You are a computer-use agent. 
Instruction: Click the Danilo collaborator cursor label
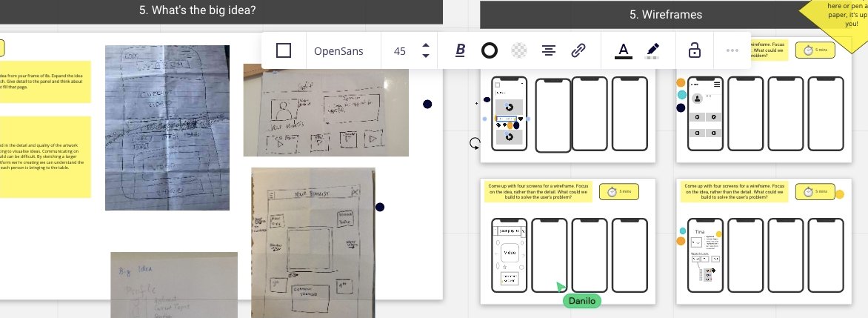coord(582,301)
